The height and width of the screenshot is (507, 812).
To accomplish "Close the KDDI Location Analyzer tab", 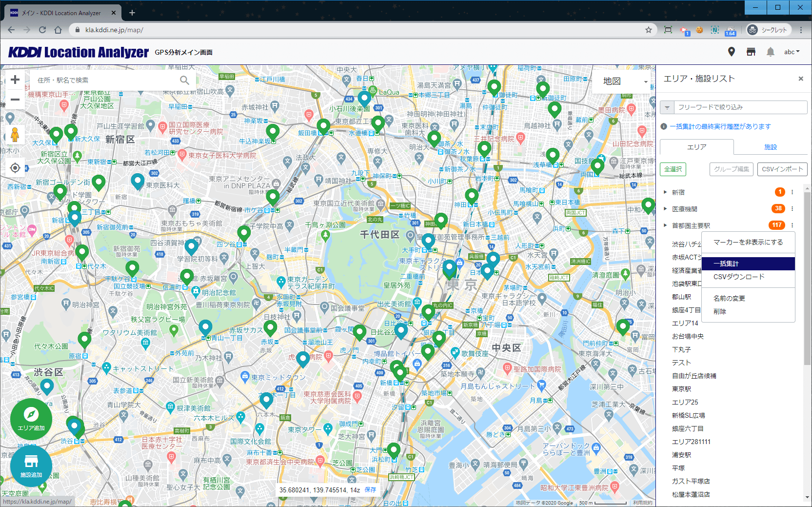I will (x=114, y=13).
